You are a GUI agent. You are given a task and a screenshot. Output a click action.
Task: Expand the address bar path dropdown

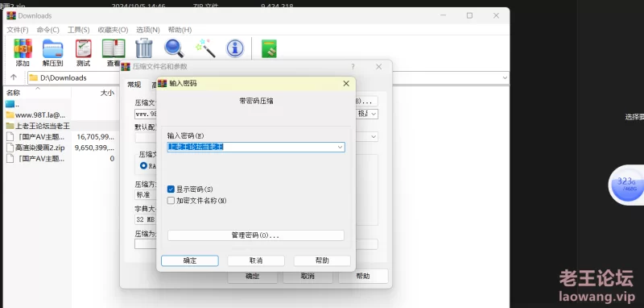(505, 77)
